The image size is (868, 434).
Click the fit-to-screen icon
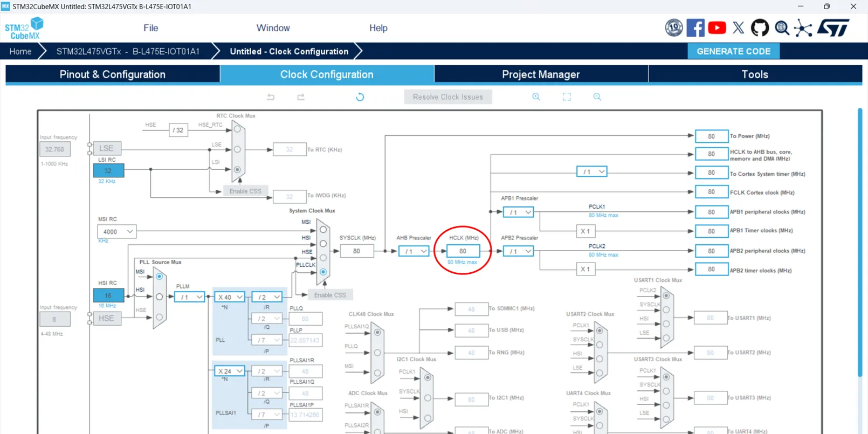coord(567,97)
